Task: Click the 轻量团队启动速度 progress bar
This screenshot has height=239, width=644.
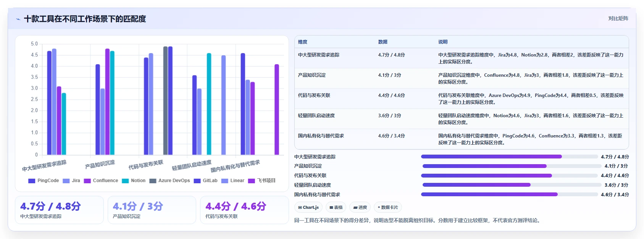Action: pyautogui.click(x=512, y=185)
